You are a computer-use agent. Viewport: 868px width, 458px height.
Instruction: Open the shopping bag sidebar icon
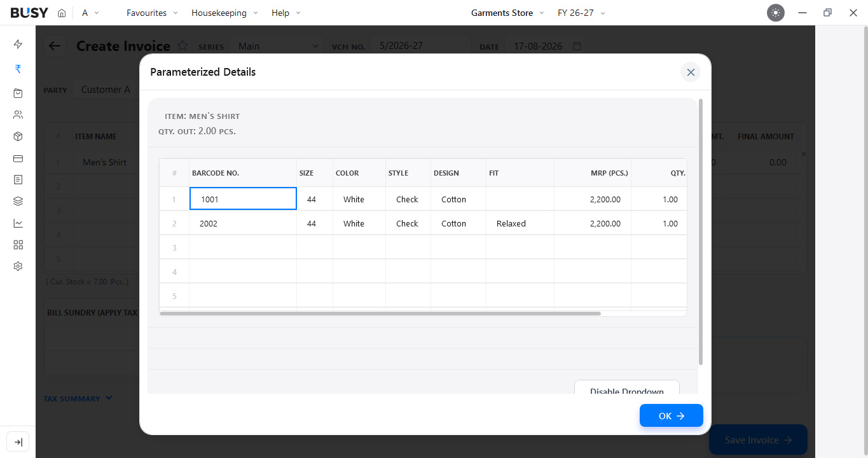(x=18, y=93)
